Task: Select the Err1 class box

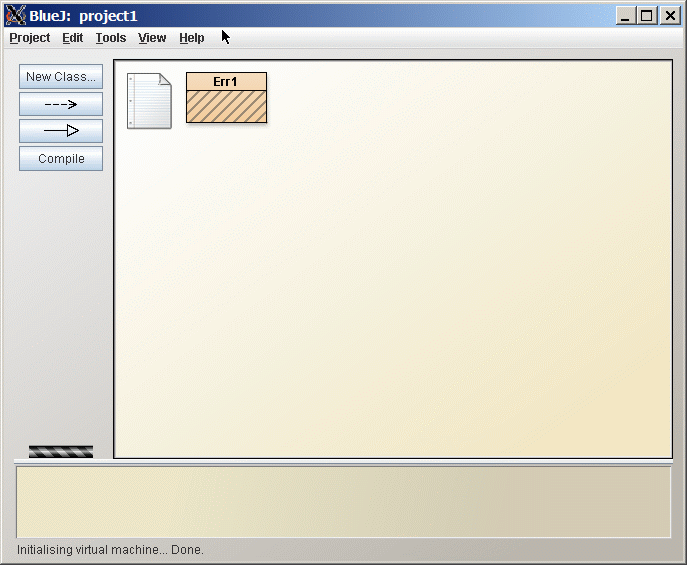Action: (x=226, y=98)
